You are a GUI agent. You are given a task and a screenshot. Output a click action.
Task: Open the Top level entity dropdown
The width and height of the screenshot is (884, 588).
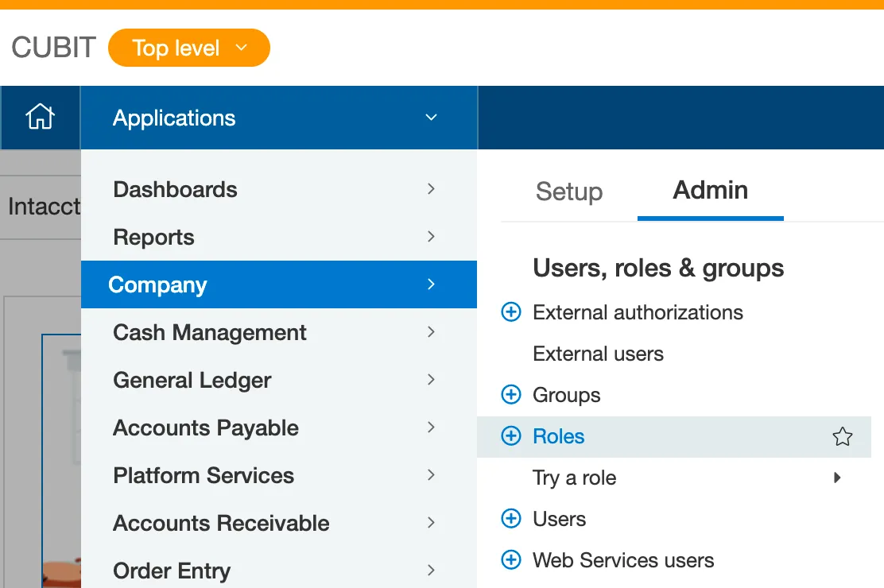tap(189, 48)
